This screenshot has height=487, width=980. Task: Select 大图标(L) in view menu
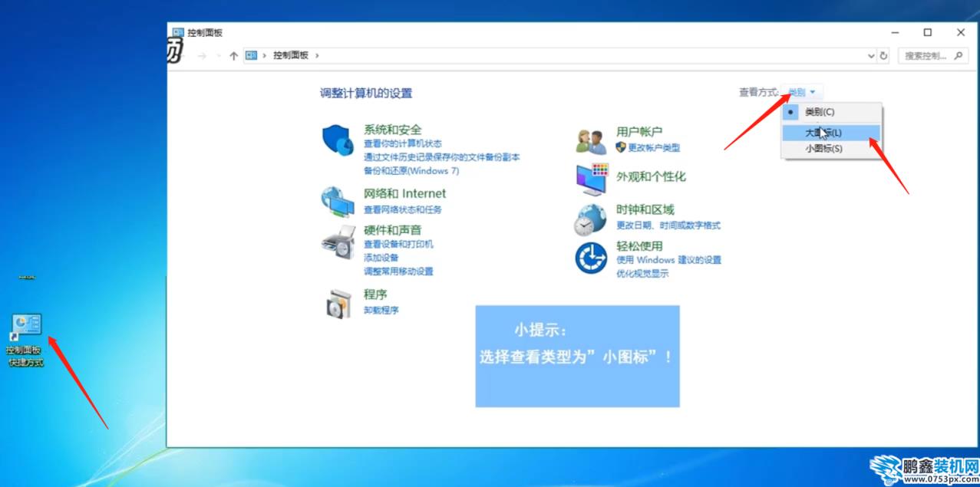pos(832,133)
